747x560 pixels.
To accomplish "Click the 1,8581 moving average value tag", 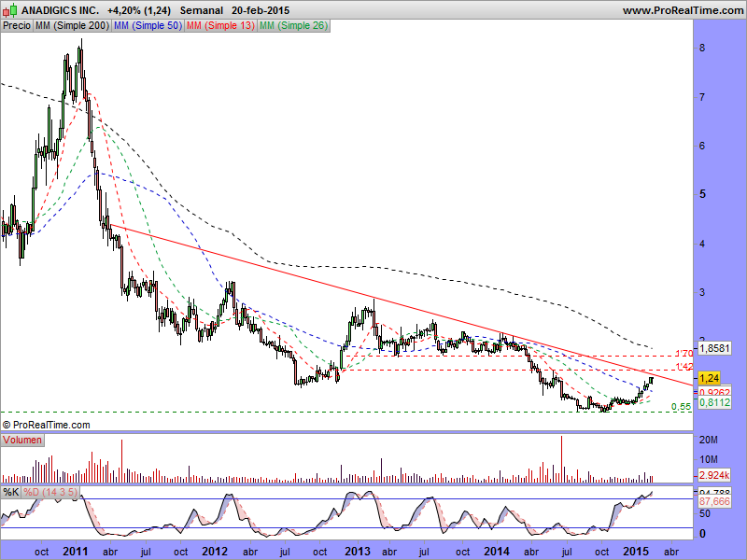I will coord(713,348).
